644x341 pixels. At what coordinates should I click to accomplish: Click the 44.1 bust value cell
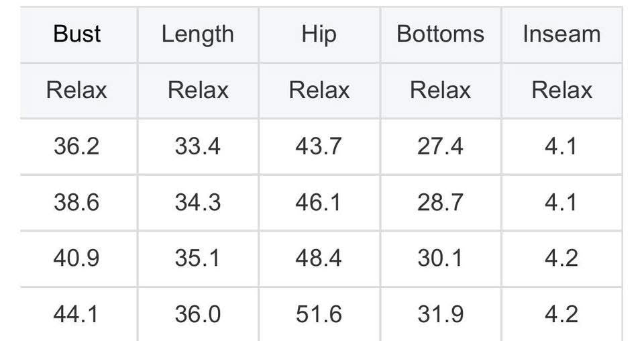(x=76, y=314)
